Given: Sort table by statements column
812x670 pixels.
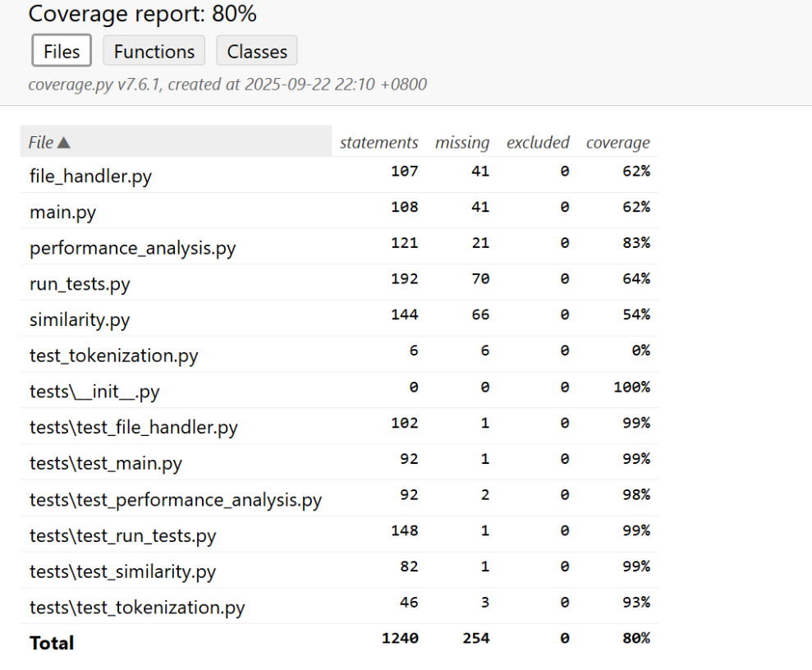Looking at the screenshot, I should click(378, 142).
